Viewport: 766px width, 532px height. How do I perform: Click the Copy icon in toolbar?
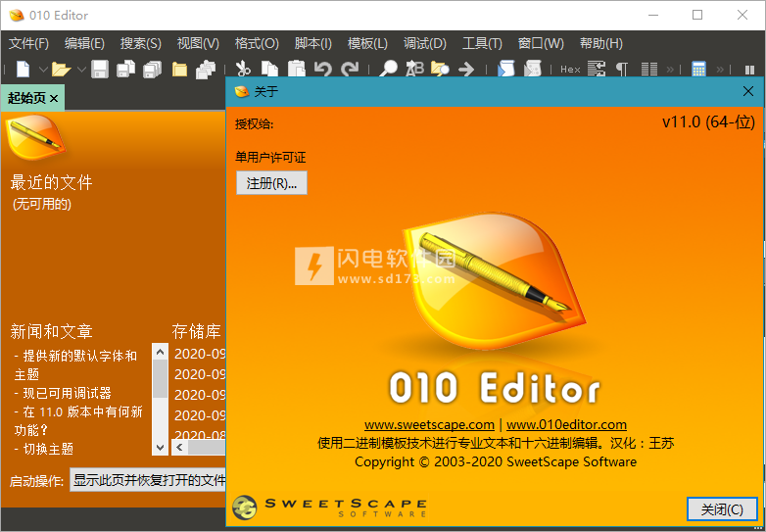pyautogui.click(x=269, y=70)
